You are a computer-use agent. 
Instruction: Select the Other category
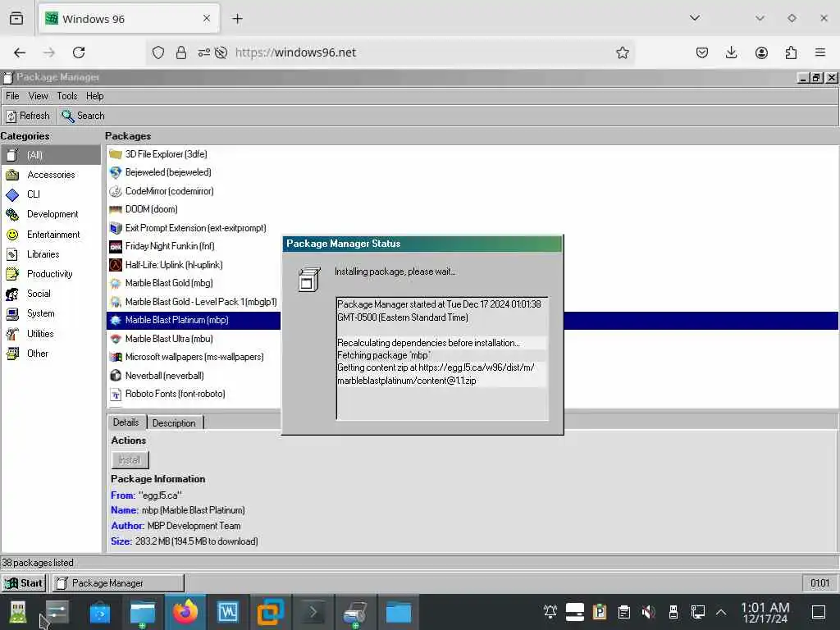click(50, 353)
